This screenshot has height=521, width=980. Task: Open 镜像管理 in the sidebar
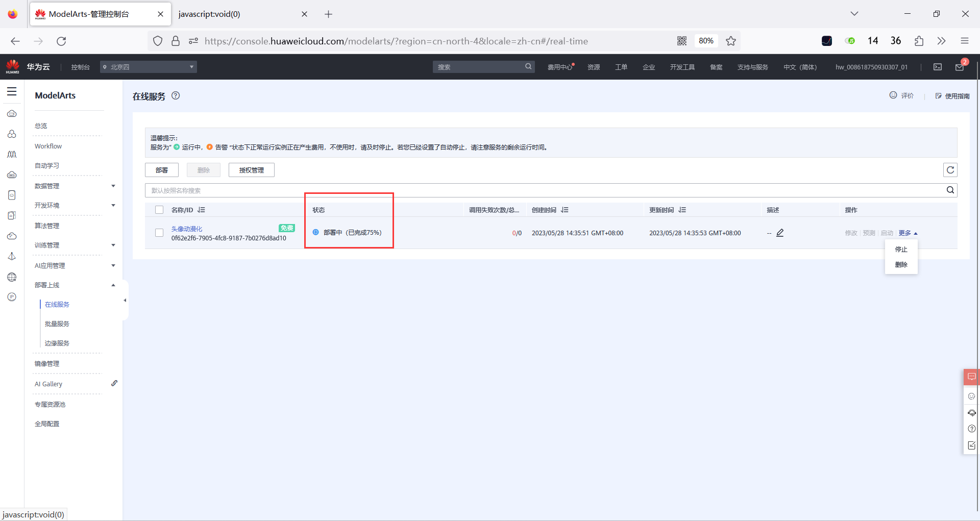point(47,363)
